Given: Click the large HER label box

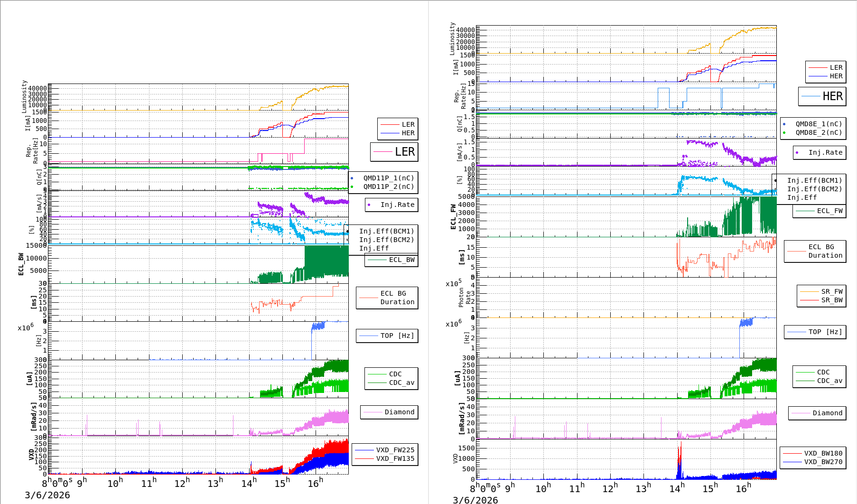Looking at the screenshot, I should (x=822, y=96).
